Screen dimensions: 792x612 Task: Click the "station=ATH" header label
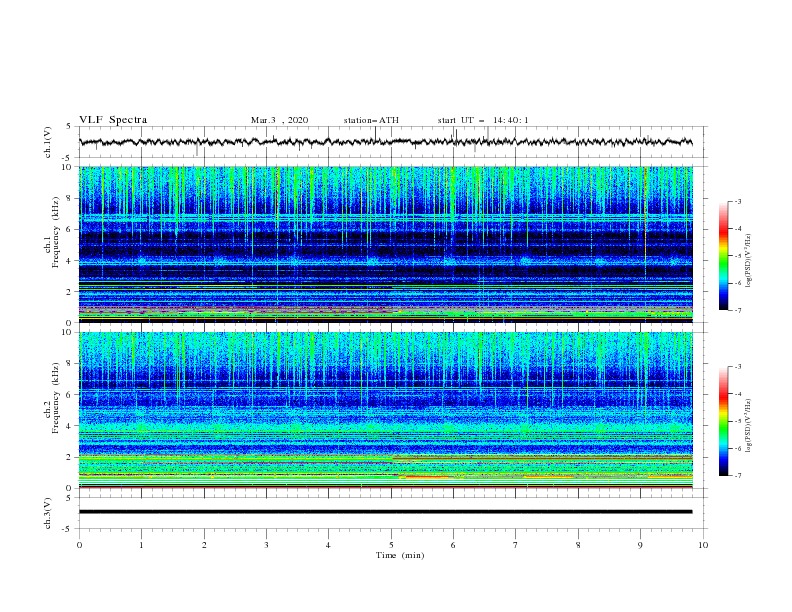coord(371,120)
